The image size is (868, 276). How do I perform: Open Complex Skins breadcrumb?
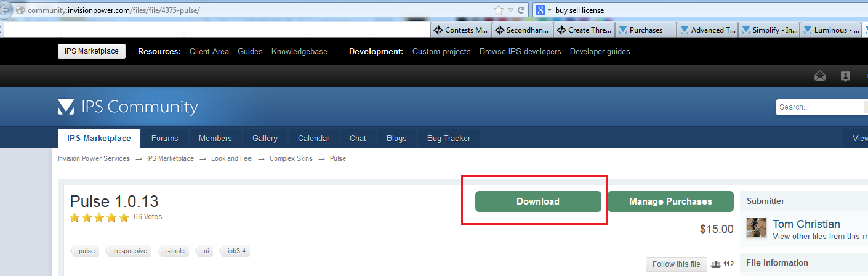(x=291, y=158)
